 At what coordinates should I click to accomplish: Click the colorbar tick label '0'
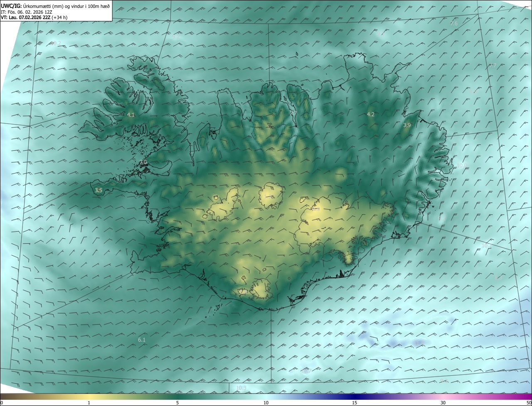pyautogui.click(x=2, y=403)
